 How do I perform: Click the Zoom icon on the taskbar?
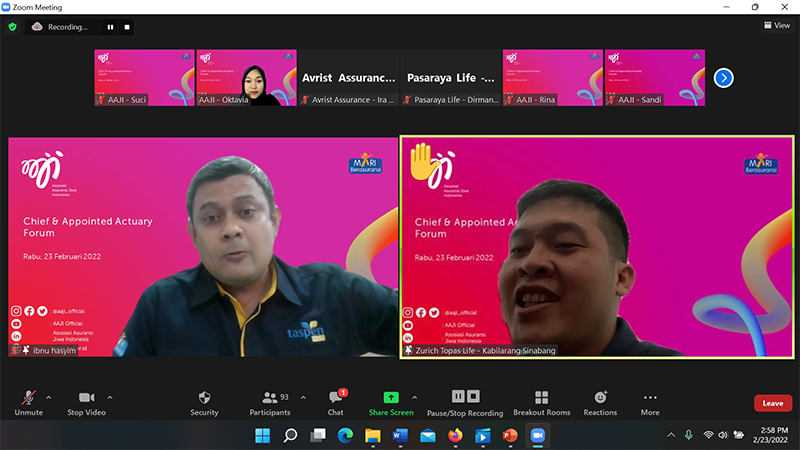pyautogui.click(x=538, y=436)
